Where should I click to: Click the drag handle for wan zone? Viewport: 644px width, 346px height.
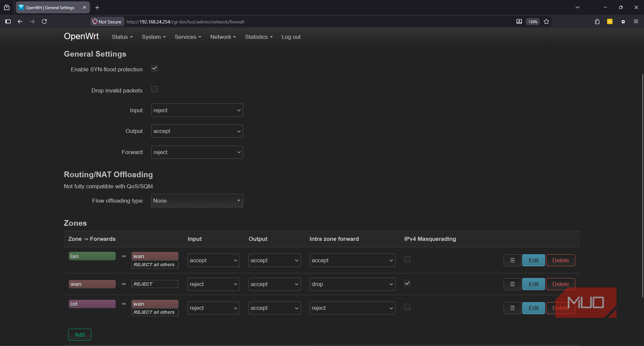pyautogui.click(x=512, y=284)
